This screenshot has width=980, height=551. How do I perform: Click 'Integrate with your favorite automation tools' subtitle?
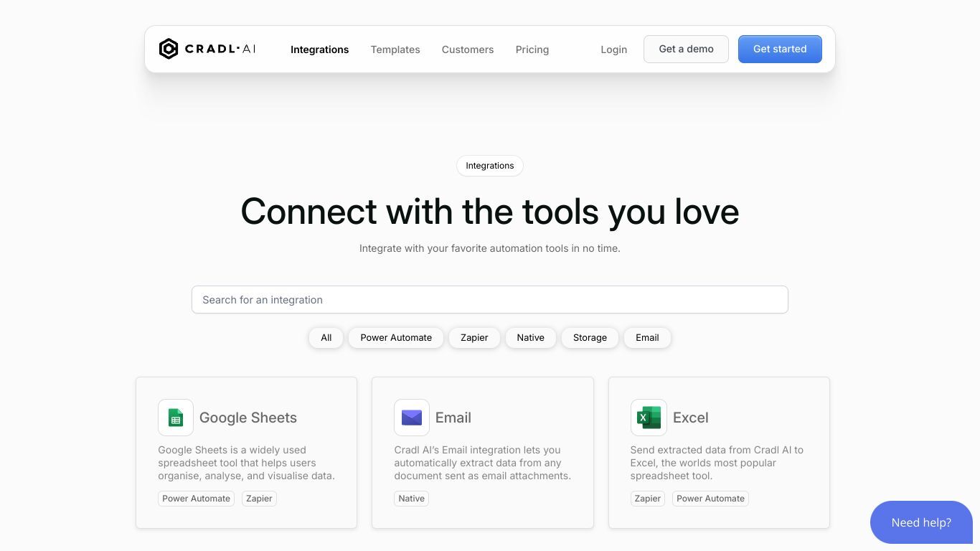[490, 248]
